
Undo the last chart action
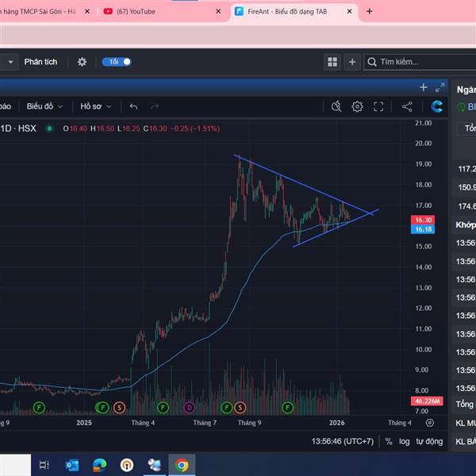[134, 106]
